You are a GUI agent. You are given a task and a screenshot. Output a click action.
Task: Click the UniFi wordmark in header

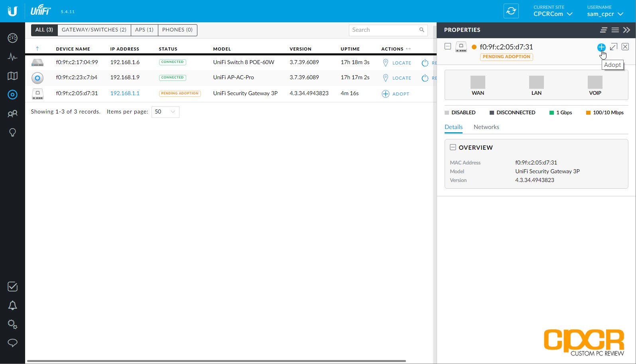(41, 11)
